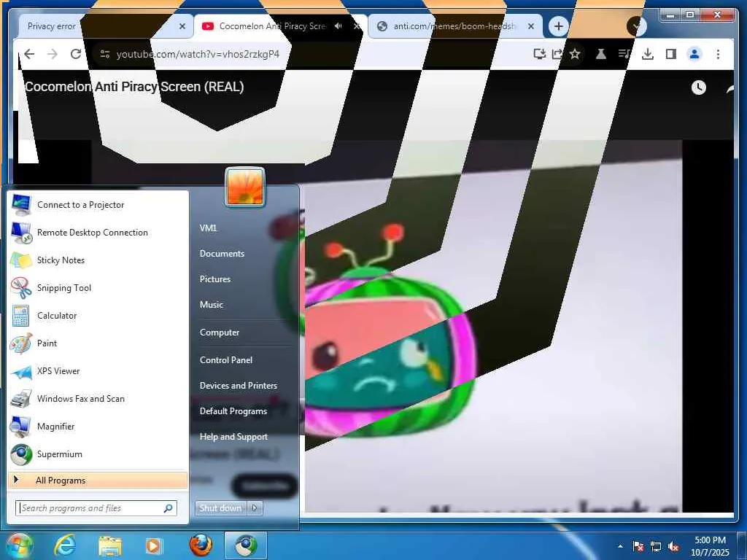Open Help and Support
This screenshot has height=560, width=747.
(233, 437)
